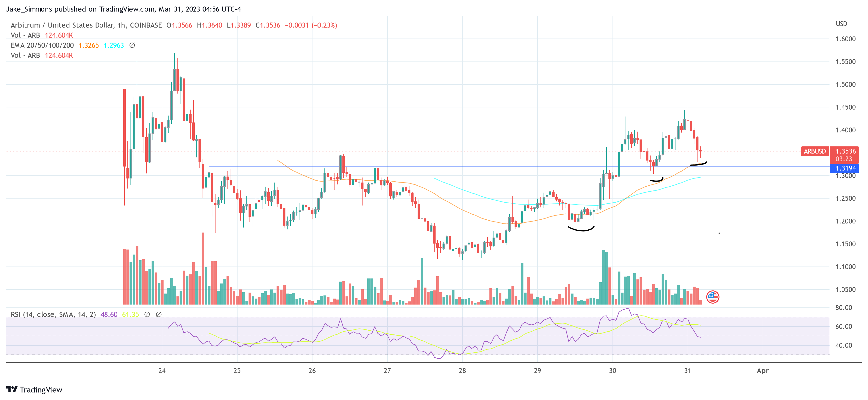Click date label 26 on time axis
868x400 pixels.
[312, 371]
